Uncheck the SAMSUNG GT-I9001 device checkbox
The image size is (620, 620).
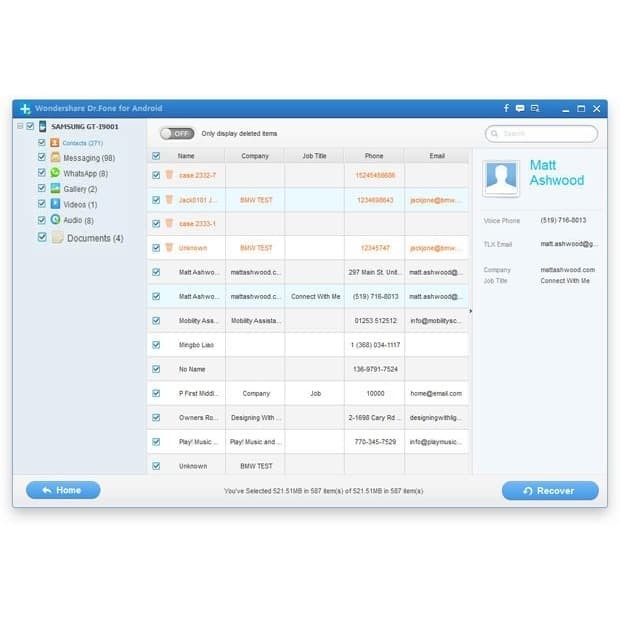pyautogui.click(x=30, y=127)
